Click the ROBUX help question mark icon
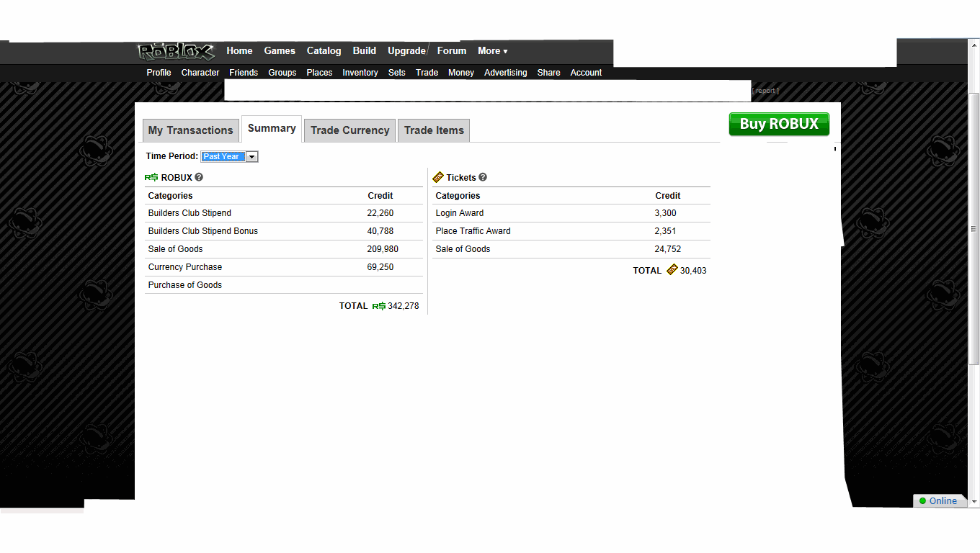980x553 pixels. click(x=199, y=177)
